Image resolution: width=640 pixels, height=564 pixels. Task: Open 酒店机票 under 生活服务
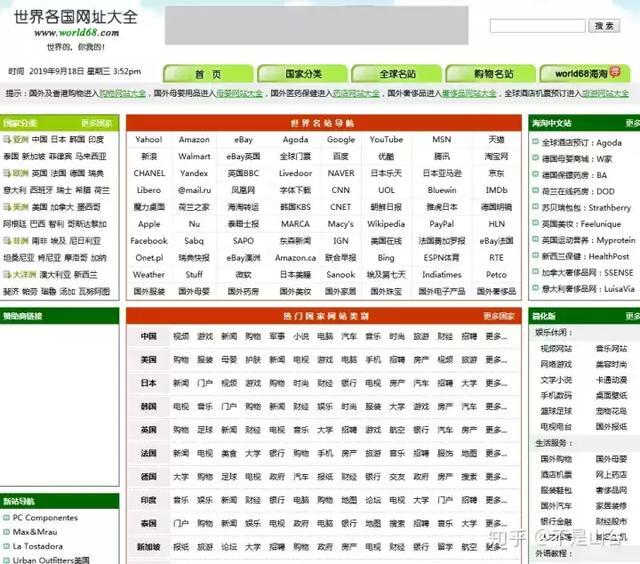[556, 475]
